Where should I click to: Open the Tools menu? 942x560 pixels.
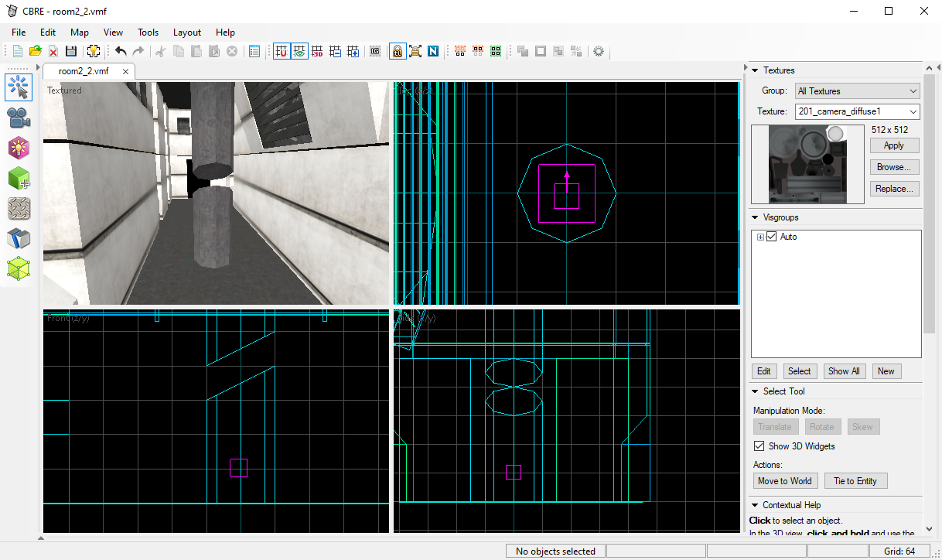tap(148, 32)
